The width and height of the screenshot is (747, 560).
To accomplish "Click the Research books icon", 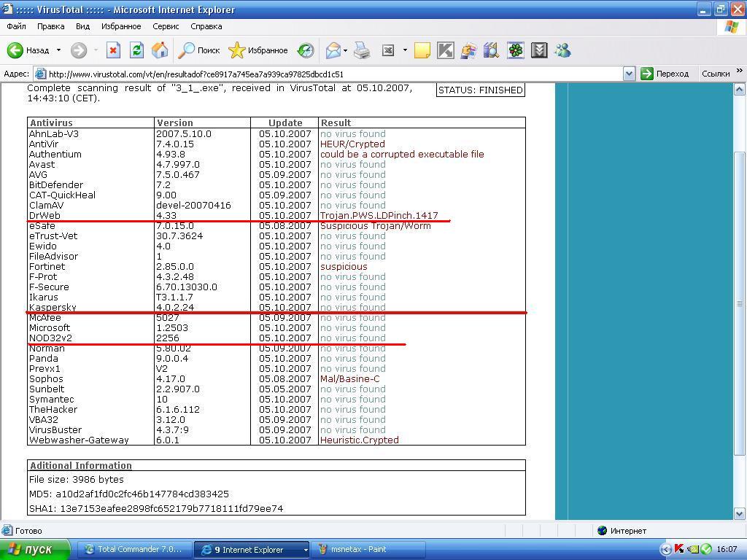I will pyautogui.click(x=491, y=50).
